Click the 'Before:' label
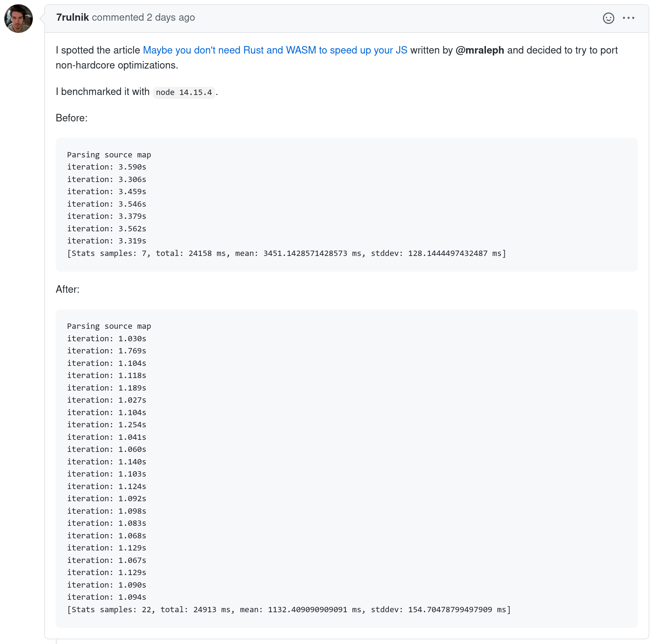This screenshot has width=655, height=644. pos(72,118)
